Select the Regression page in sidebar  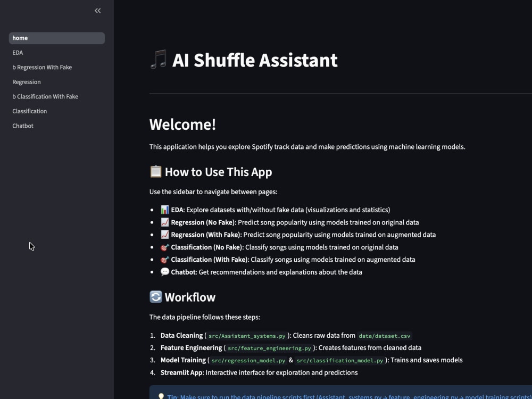[x=57, y=82]
